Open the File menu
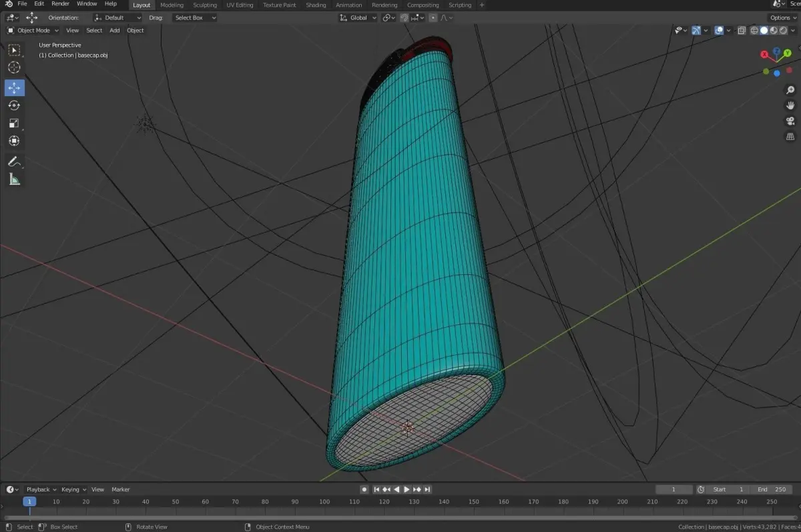Screen dimensions: 801x532 (23, 4)
